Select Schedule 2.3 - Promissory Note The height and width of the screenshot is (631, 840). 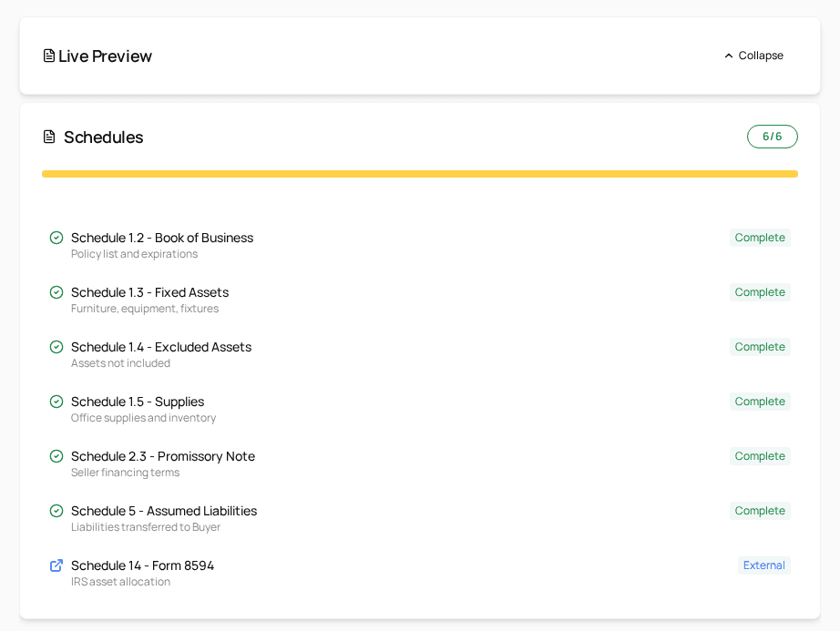tap(163, 456)
